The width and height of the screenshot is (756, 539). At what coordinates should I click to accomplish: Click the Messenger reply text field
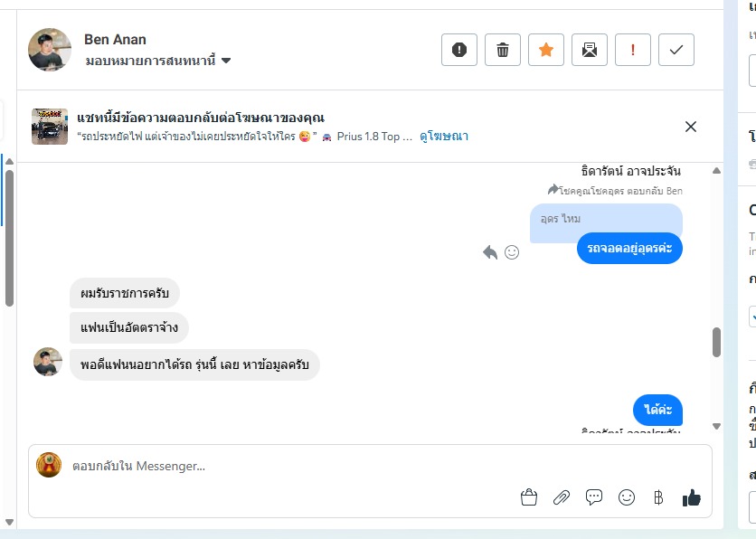(271, 466)
